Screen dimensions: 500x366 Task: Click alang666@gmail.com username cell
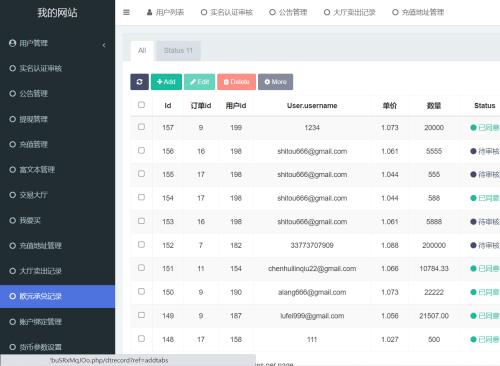312,292
